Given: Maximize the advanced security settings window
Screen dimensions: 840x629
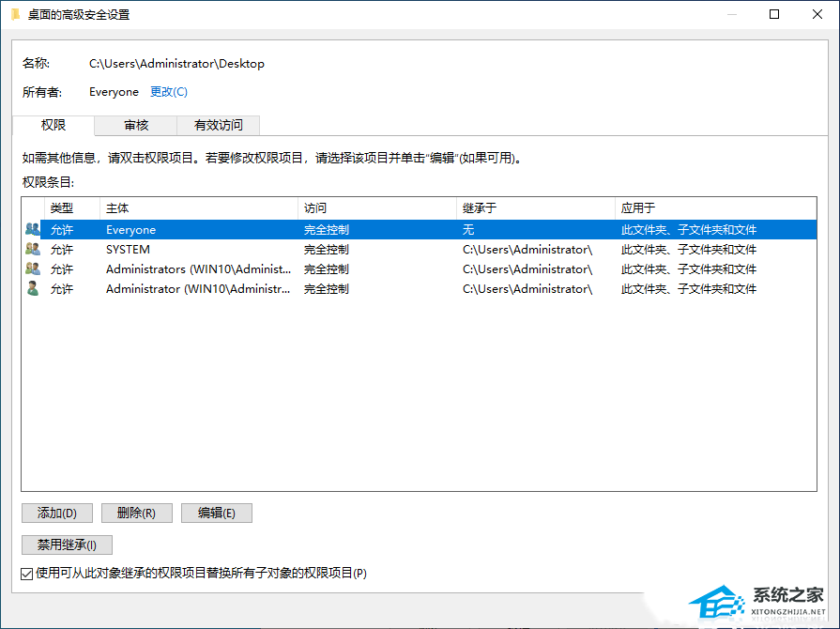Looking at the screenshot, I should tap(774, 14).
